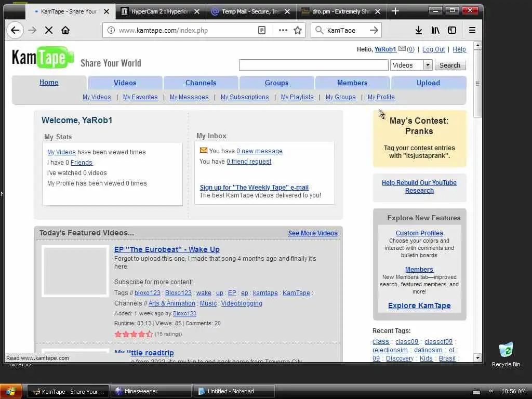Click the browser address bar URL
532x399 pixels.
163,30
